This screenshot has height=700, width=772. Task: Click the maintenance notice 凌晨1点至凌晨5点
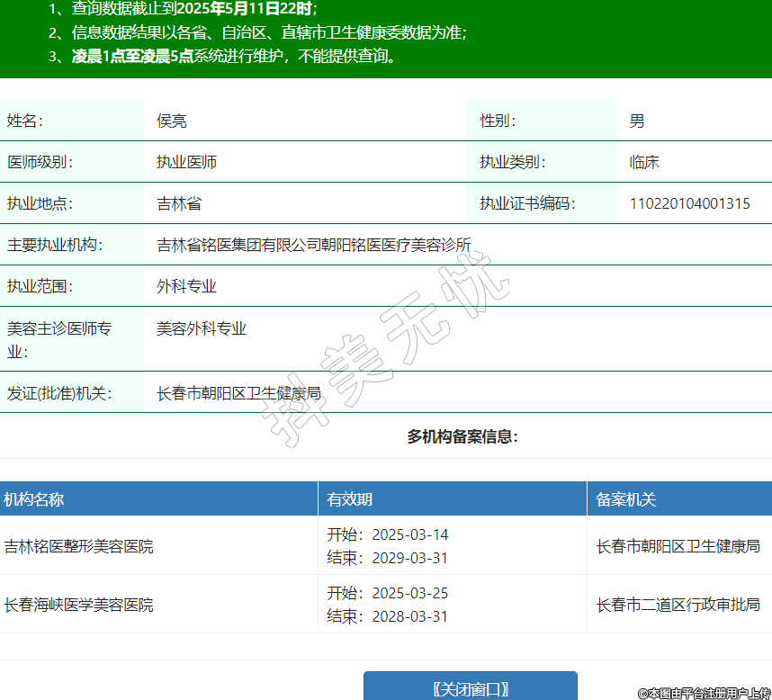click(x=133, y=56)
